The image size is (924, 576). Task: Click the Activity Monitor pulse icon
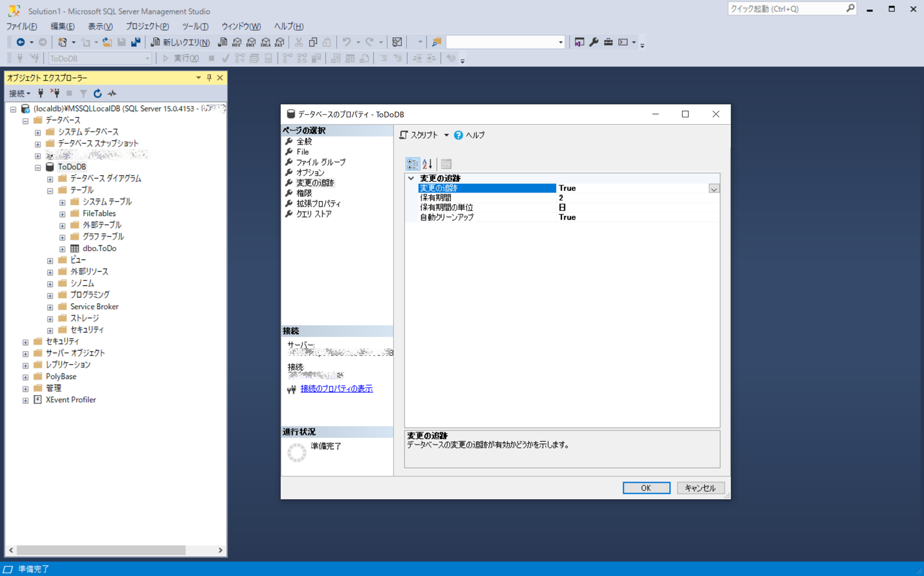112,93
